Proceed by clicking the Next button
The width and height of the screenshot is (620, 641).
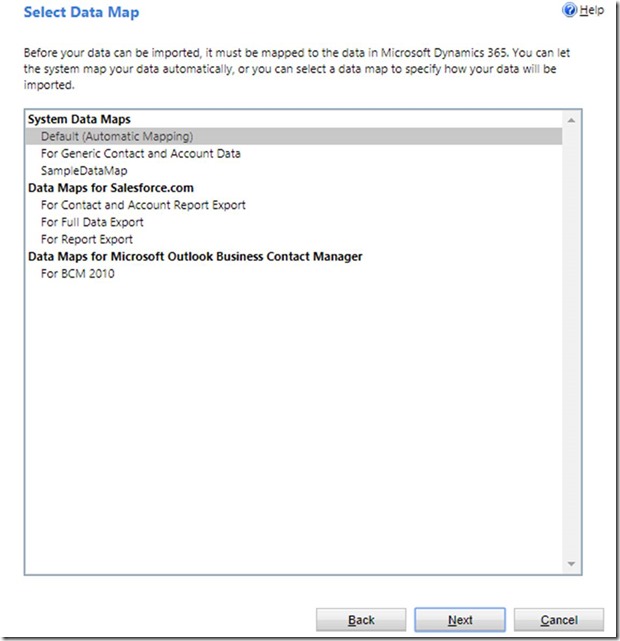pos(459,620)
